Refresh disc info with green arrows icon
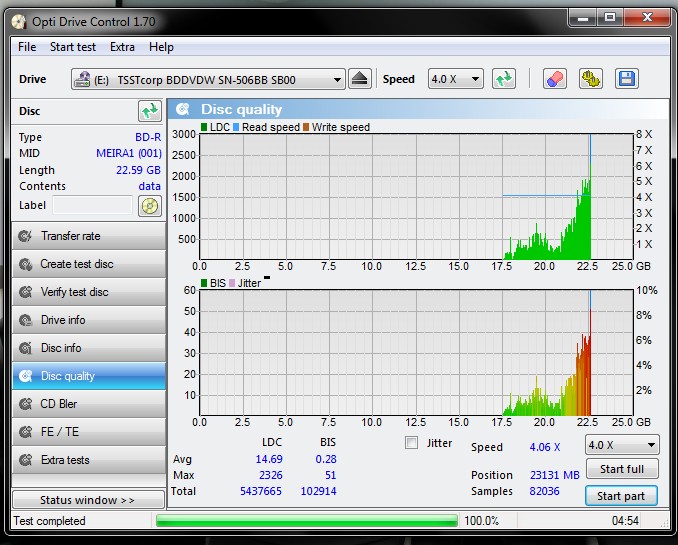 pos(150,111)
